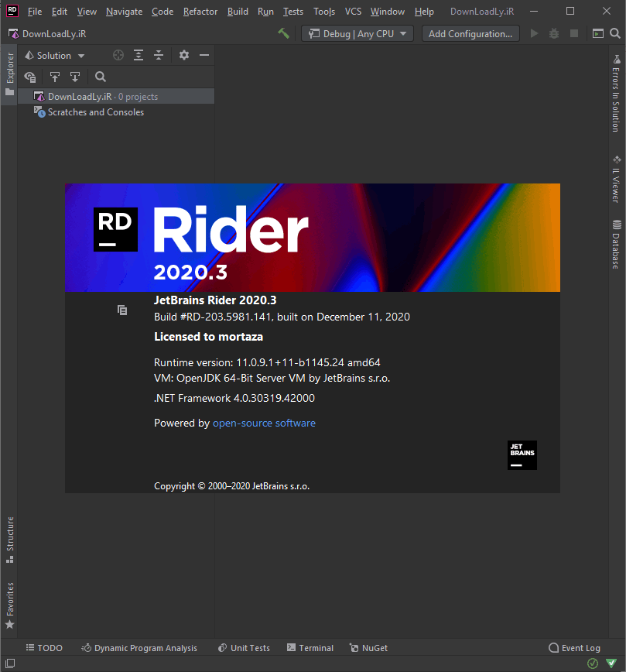
Task: Click the toolbar icon left of search
Action: pos(598,33)
